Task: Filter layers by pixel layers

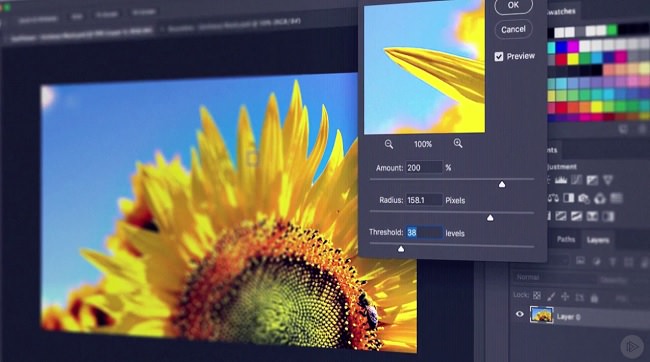Action: pos(580,261)
